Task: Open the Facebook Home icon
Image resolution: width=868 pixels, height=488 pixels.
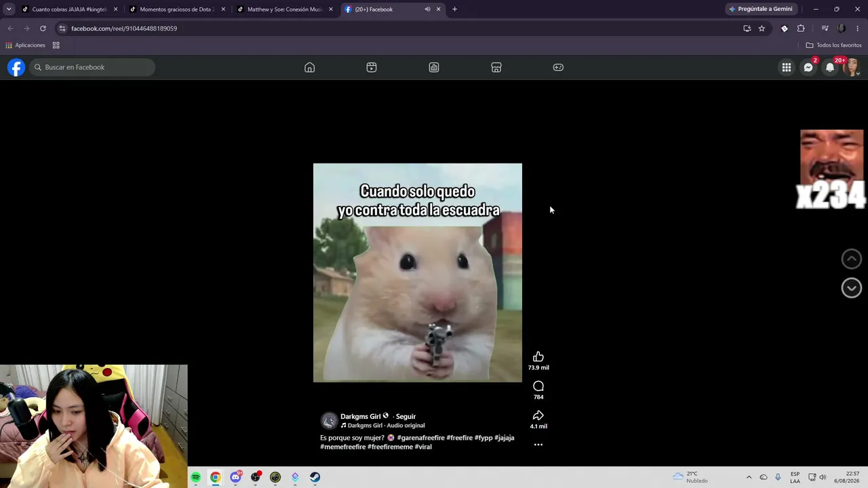Action: (309, 67)
